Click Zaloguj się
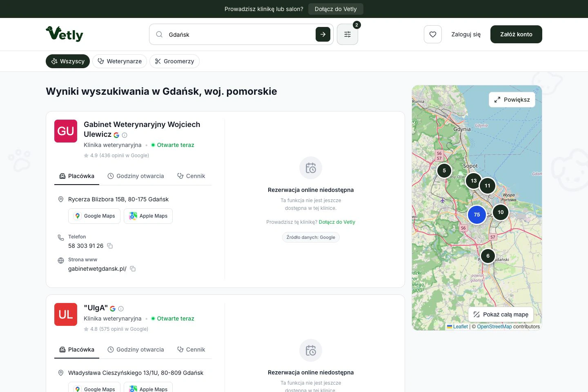 point(466,34)
